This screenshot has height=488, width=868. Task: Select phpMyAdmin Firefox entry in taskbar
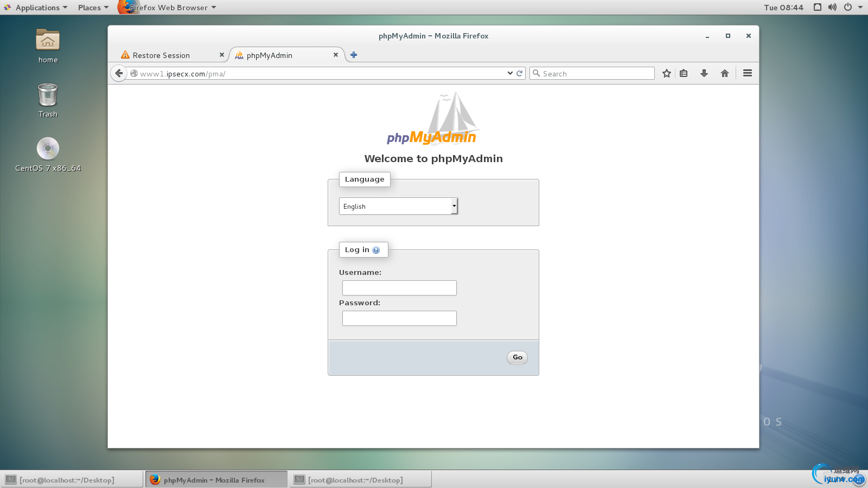click(216, 479)
